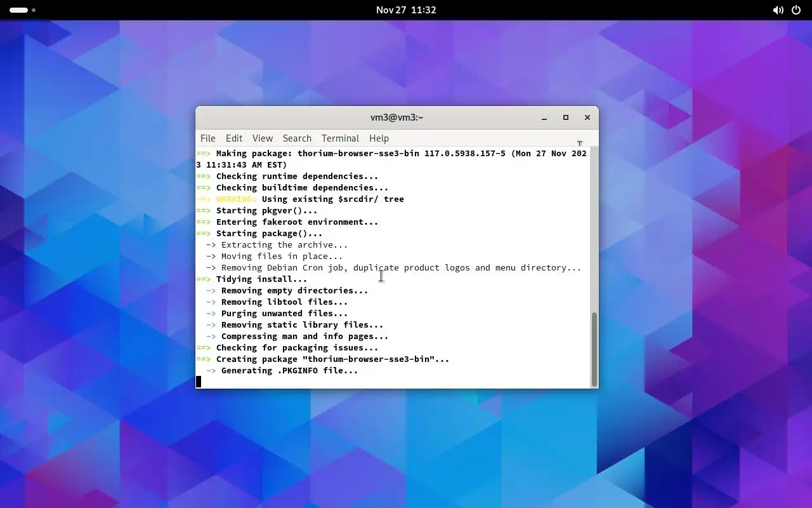Click the power icon in top bar
The width and height of the screenshot is (812, 508).
coord(796,10)
